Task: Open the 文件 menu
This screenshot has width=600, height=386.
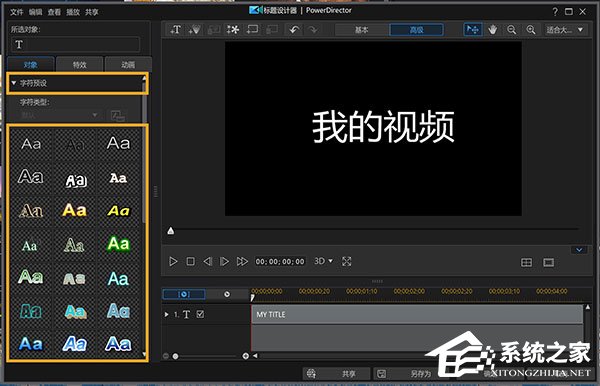Action: pos(16,12)
